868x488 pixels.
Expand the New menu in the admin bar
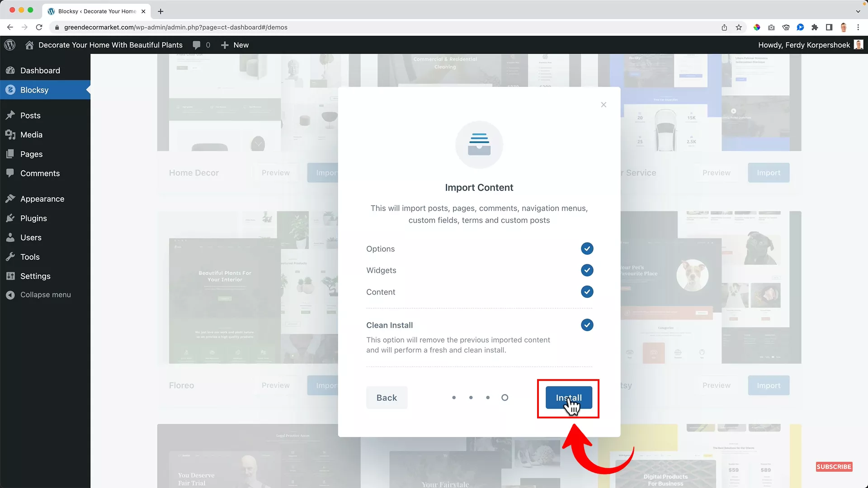[234, 45]
